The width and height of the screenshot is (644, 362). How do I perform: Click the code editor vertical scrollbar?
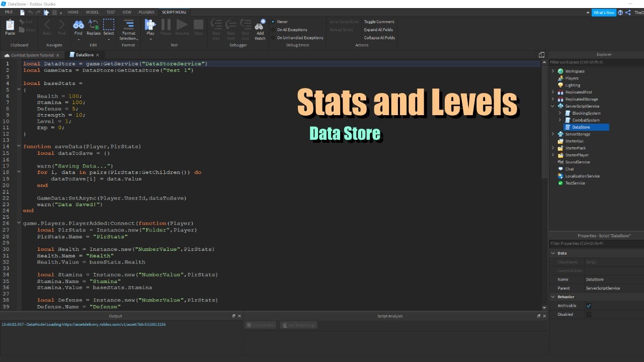tap(544, 121)
